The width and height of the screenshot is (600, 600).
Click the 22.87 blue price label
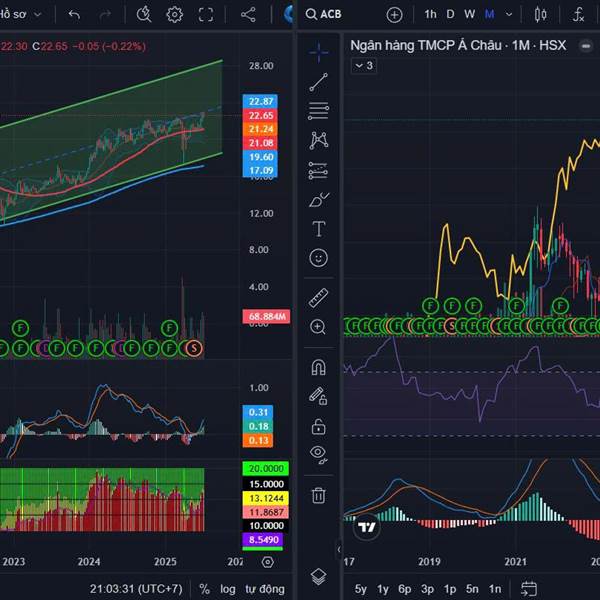260,101
